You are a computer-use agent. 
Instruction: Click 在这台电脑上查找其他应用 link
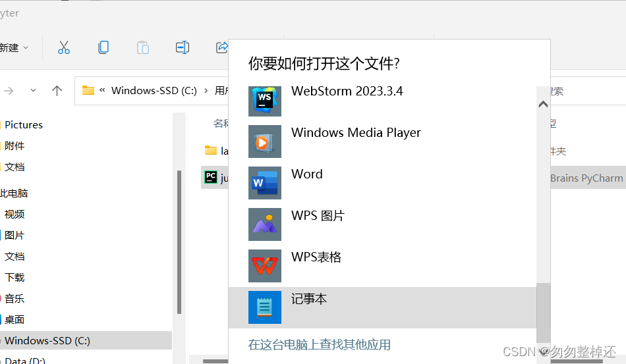point(320,345)
